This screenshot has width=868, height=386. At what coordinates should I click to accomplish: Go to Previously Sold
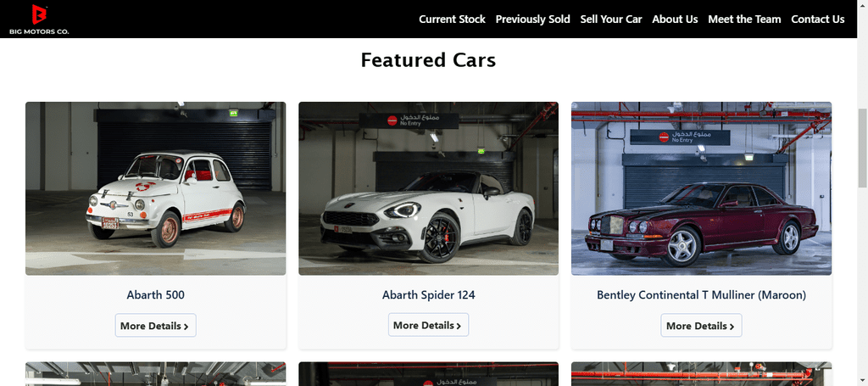click(532, 20)
